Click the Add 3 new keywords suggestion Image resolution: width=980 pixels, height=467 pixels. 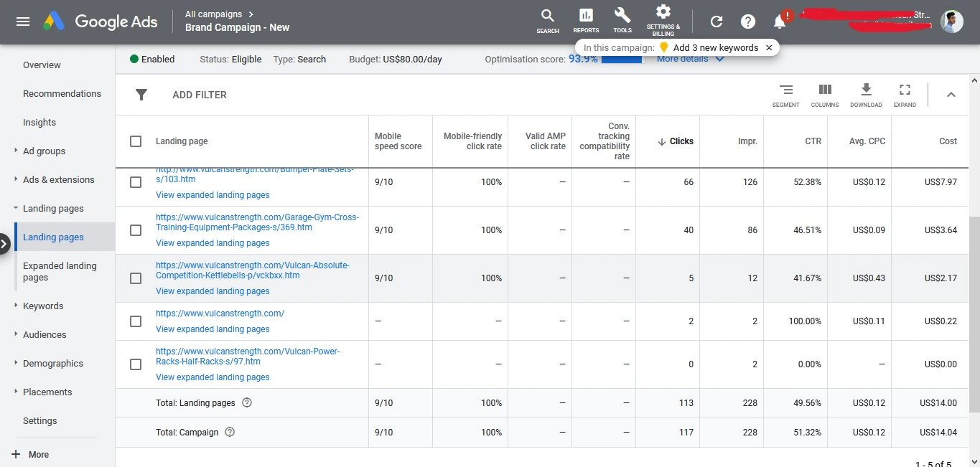[715, 47]
